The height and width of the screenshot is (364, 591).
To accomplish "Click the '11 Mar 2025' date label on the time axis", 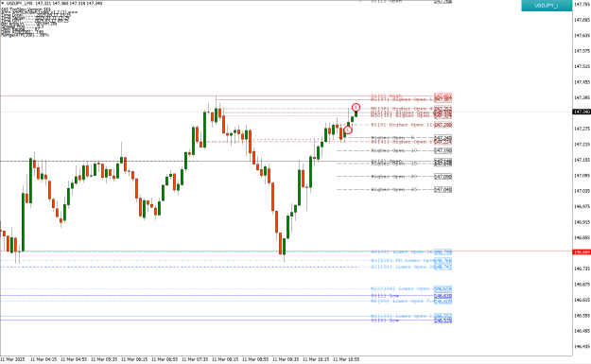I will click(x=12, y=359).
